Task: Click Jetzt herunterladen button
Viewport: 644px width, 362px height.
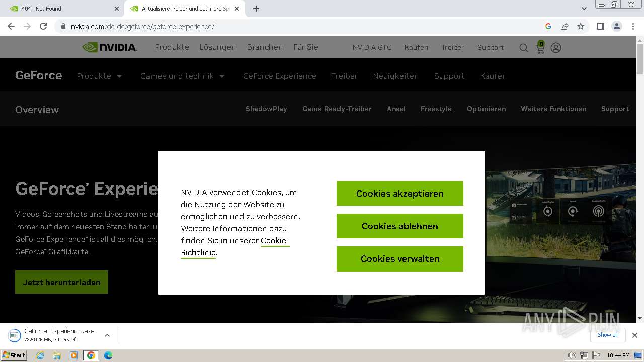Action: point(61,282)
